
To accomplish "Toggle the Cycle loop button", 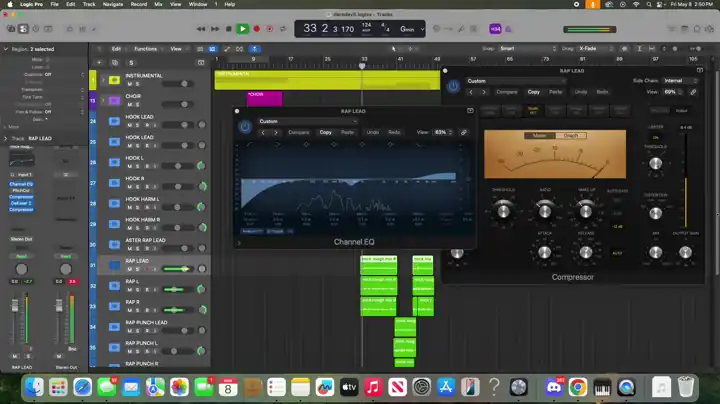I will (283, 29).
